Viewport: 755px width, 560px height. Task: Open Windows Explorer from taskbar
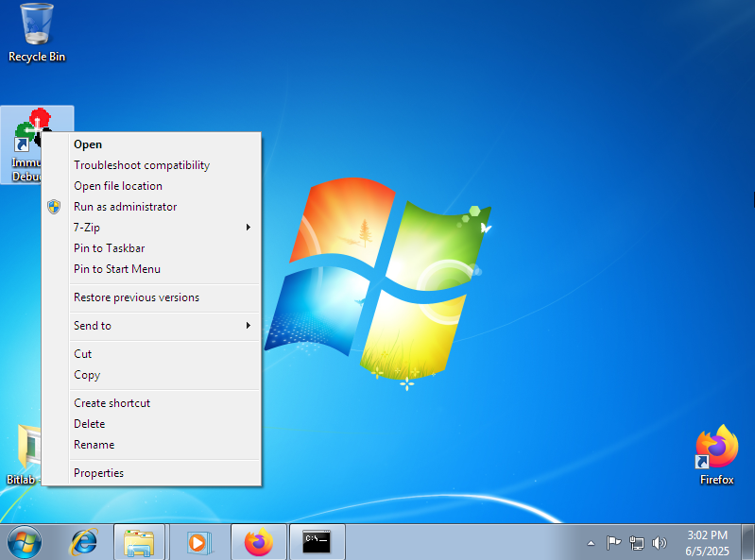point(139,542)
